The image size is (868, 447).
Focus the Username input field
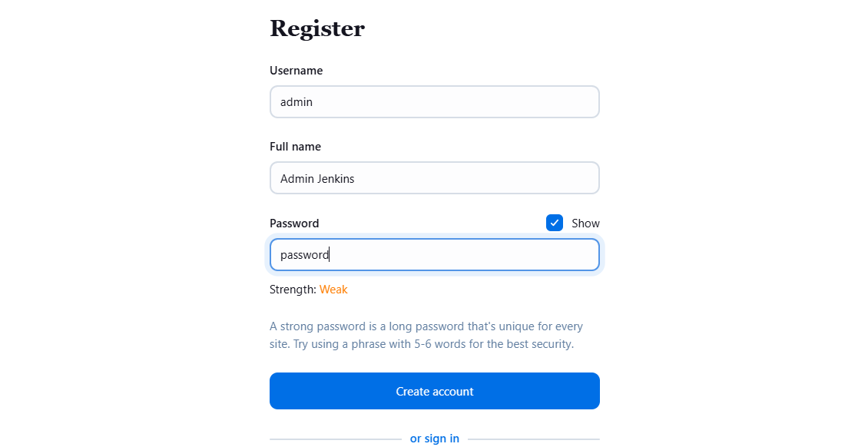pos(435,102)
